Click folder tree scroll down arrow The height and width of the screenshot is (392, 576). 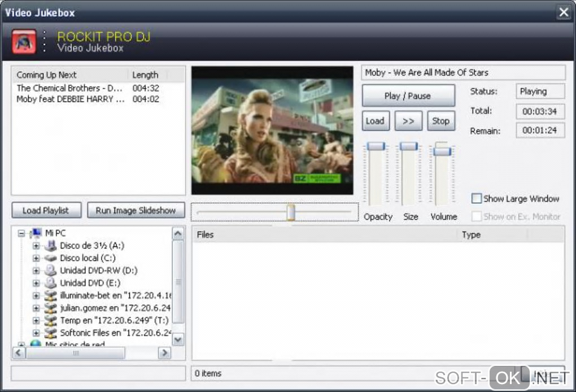[178, 339]
